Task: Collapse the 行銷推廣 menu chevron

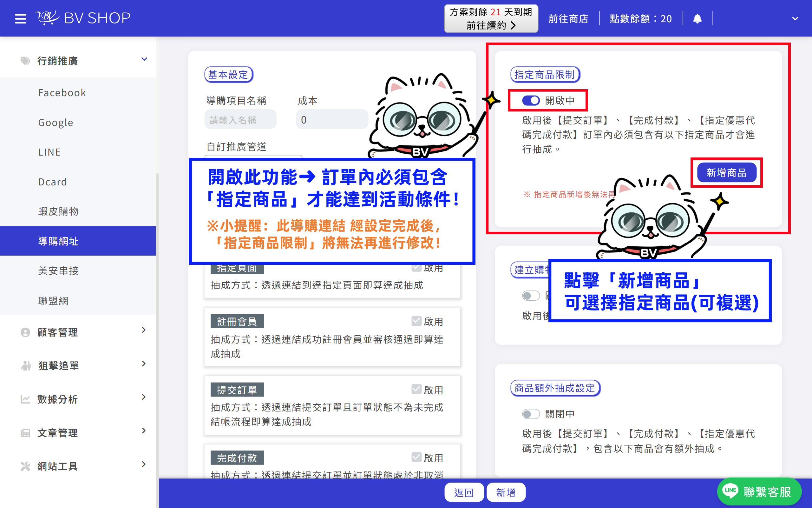Action: click(144, 59)
